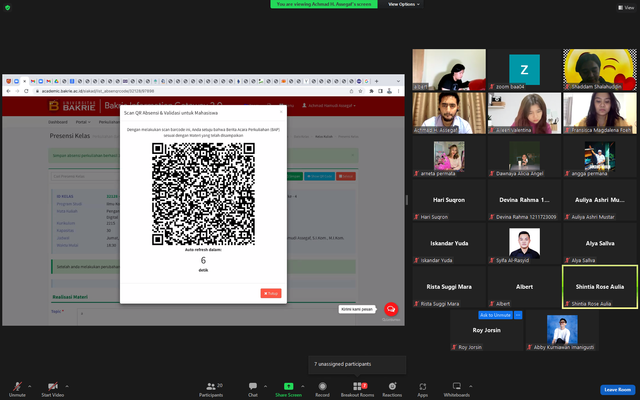
Task: Open the browser tab search chevron
Action: (x=398, y=81)
